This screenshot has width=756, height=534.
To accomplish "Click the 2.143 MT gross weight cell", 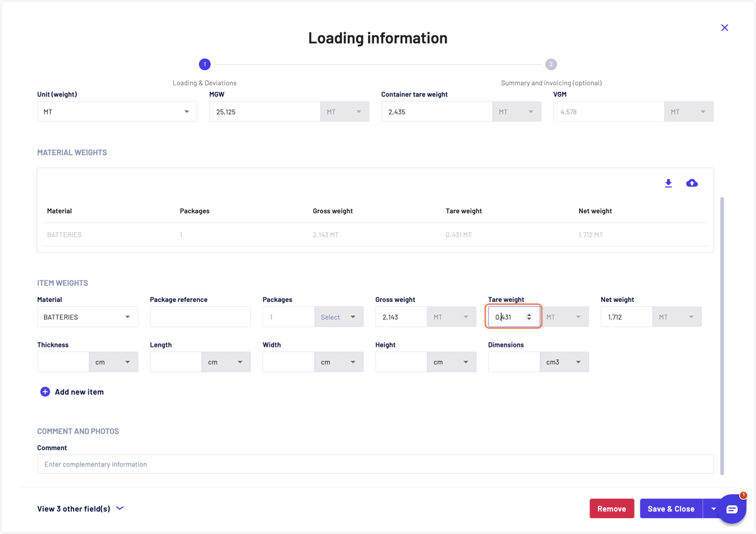I will click(x=326, y=235).
